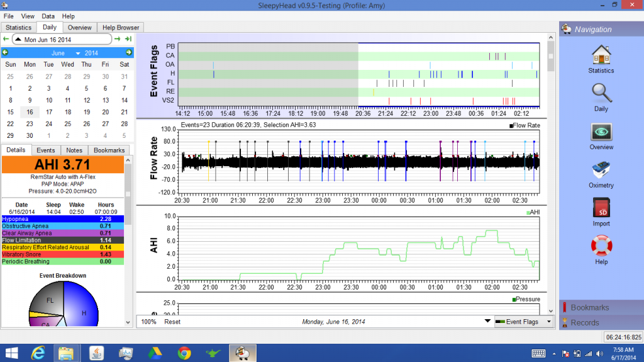Open the File menu

click(x=9, y=16)
